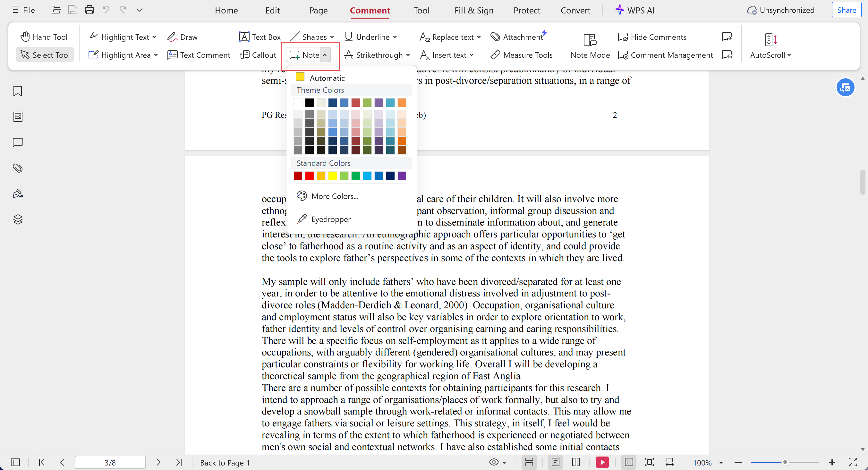The width and height of the screenshot is (868, 470).
Task: Go to the previous page
Action: point(62,462)
